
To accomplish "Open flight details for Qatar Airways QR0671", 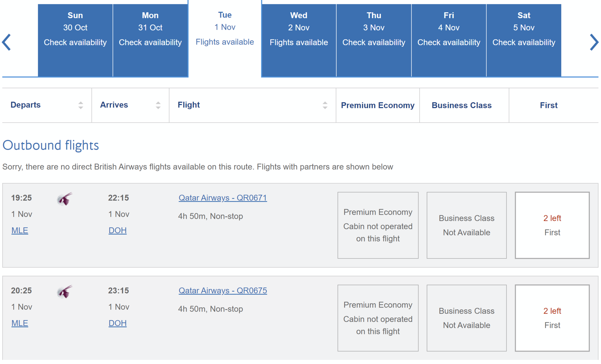I will [x=222, y=198].
